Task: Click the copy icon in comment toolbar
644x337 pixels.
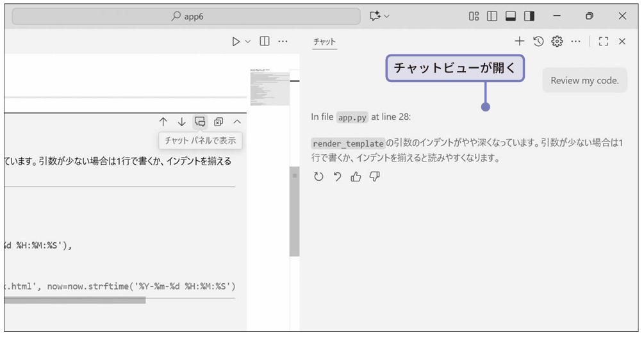Action: tap(219, 122)
